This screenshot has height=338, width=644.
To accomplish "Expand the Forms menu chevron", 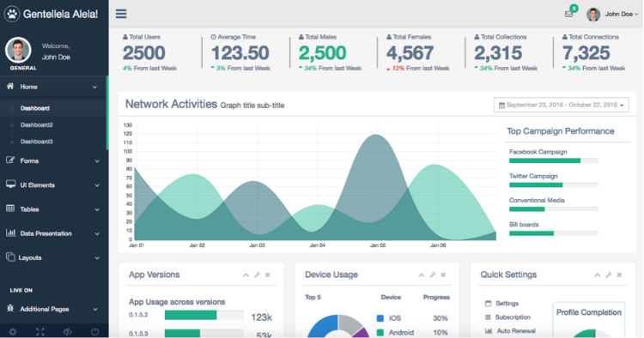I will point(97,161).
